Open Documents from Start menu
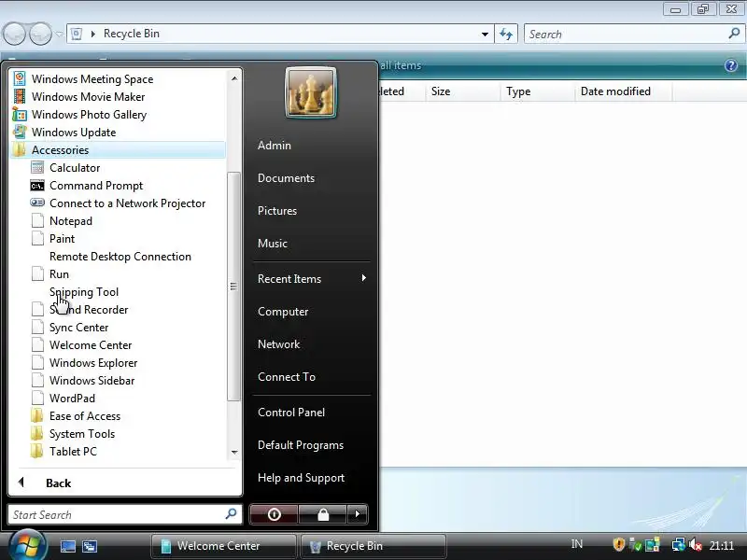Image resolution: width=747 pixels, height=560 pixels. click(x=286, y=178)
